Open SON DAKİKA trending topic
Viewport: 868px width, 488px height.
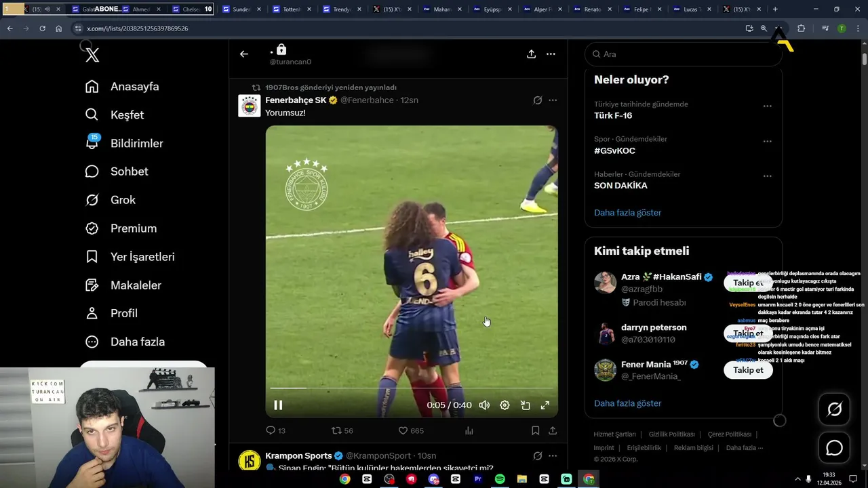pyautogui.click(x=620, y=186)
